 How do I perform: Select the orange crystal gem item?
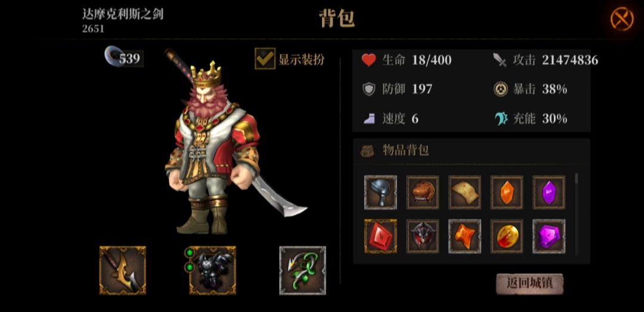[x=507, y=192]
